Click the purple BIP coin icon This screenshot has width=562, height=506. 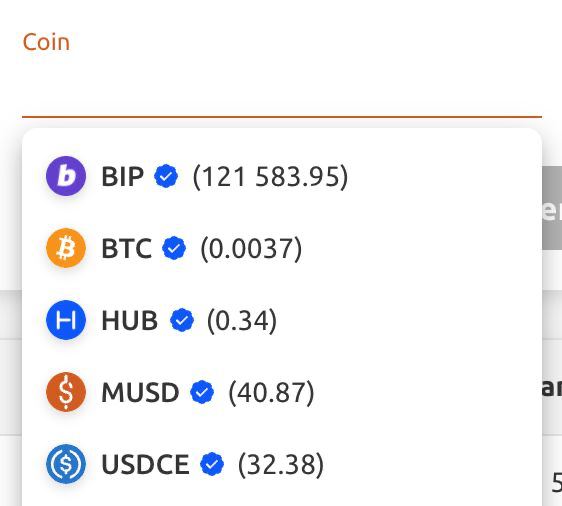tap(66, 176)
